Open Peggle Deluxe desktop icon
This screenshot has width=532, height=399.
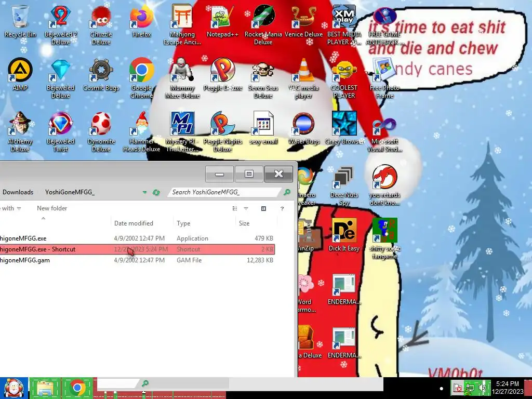pyautogui.click(x=222, y=75)
